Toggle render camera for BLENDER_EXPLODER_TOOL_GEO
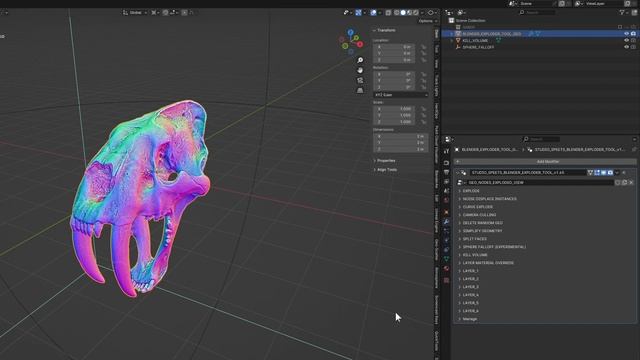Screen dimensions: 640x360 coord(633,34)
